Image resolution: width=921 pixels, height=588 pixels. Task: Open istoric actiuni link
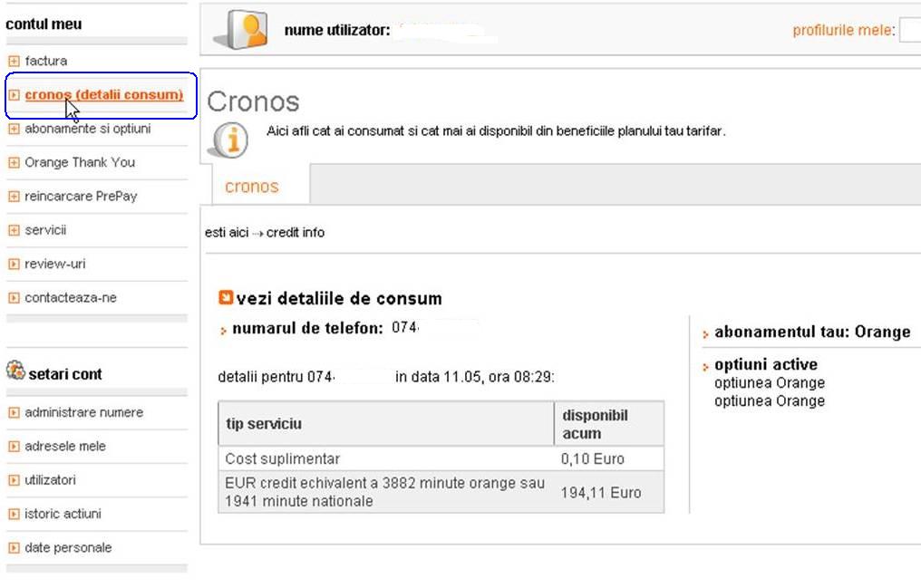point(63,514)
